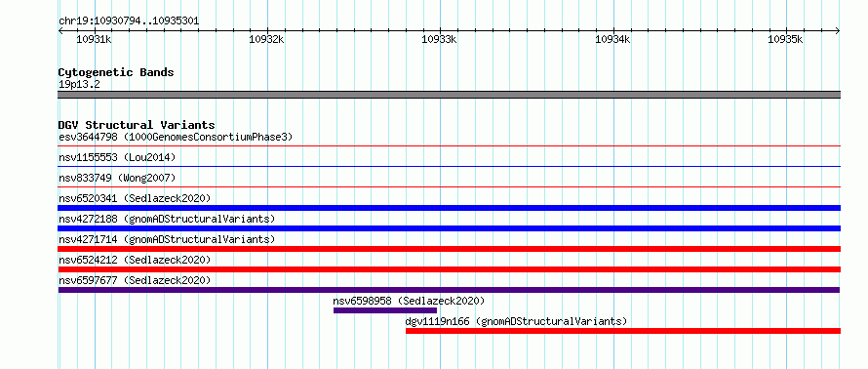Click the nsv6598958 (Sedlazeck2020) label
The image size is (868, 369).
409,301
